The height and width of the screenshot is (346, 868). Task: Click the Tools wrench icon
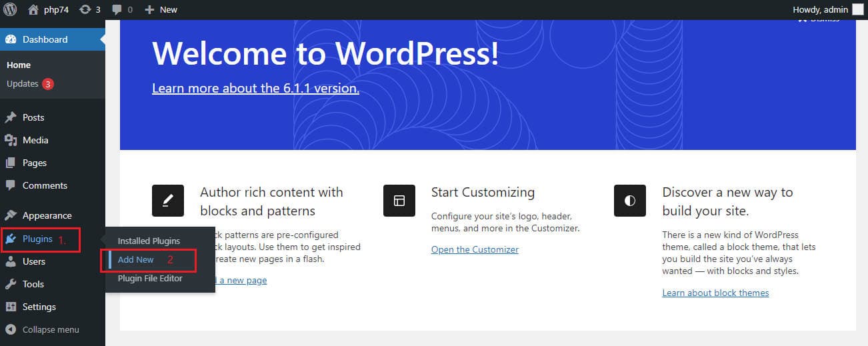[11, 284]
